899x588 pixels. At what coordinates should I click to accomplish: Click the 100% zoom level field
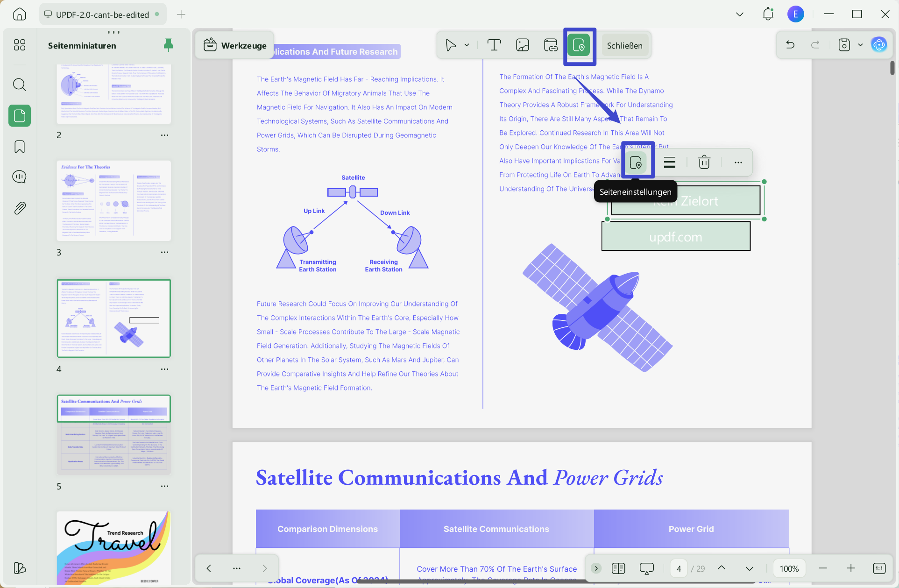(789, 568)
